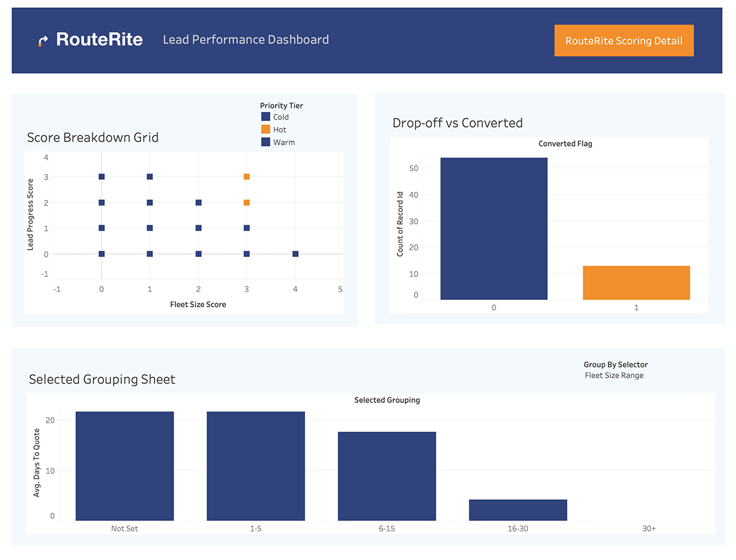
Task: Click the Lead Performance Dashboard heading
Action: [x=246, y=40]
